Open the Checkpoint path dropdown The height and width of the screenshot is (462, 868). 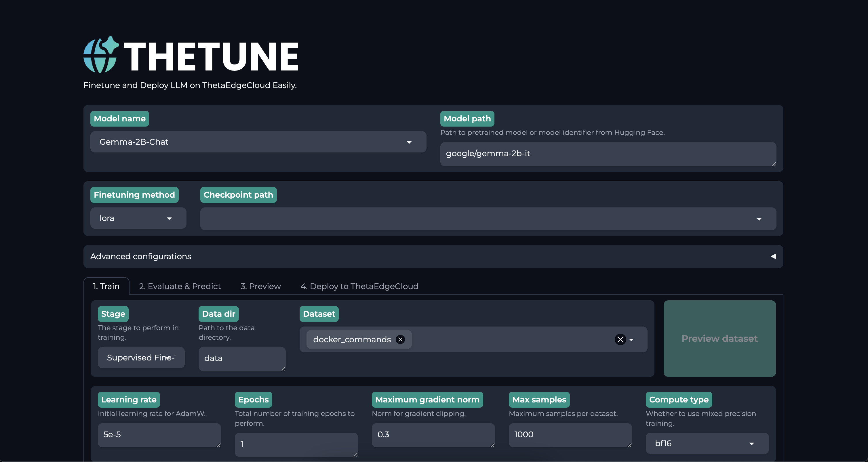click(x=488, y=219)
